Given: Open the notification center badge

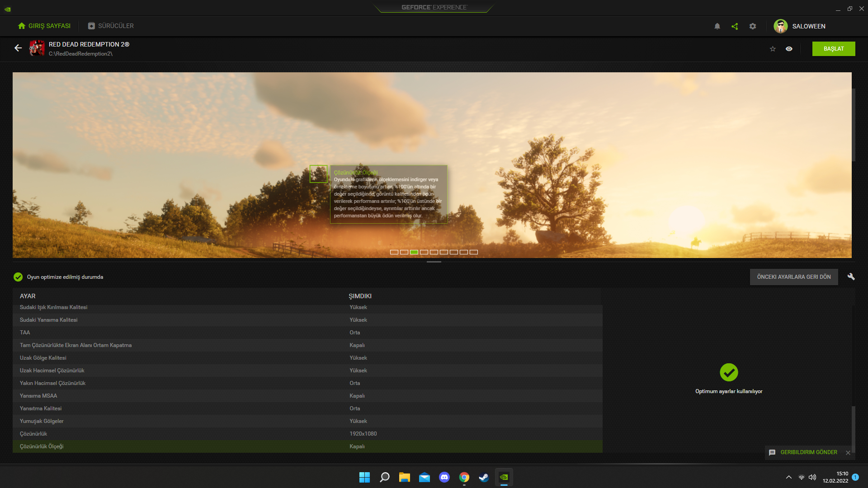Looking at the screenshot, I should click(855, 477).
